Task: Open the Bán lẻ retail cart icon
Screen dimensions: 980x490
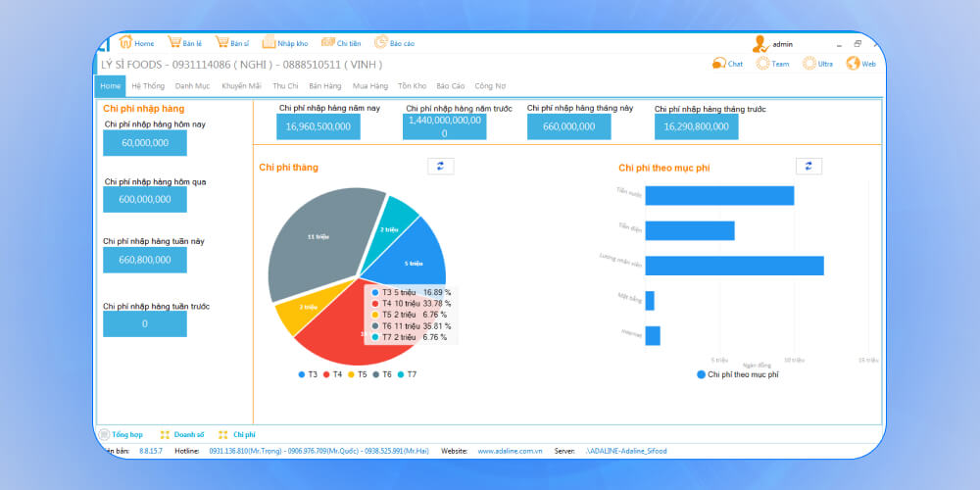Action: click(174, 43)
